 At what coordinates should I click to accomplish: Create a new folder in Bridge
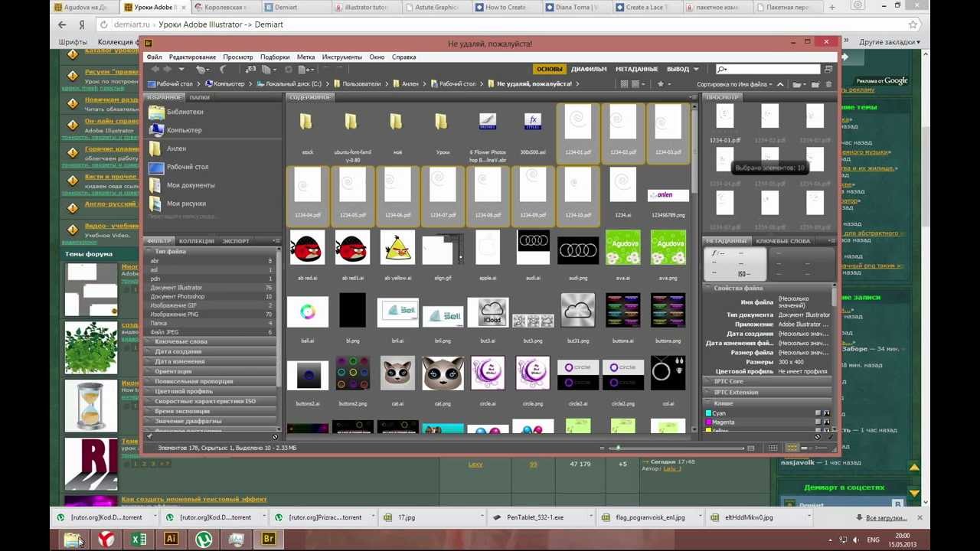(815, 84)
